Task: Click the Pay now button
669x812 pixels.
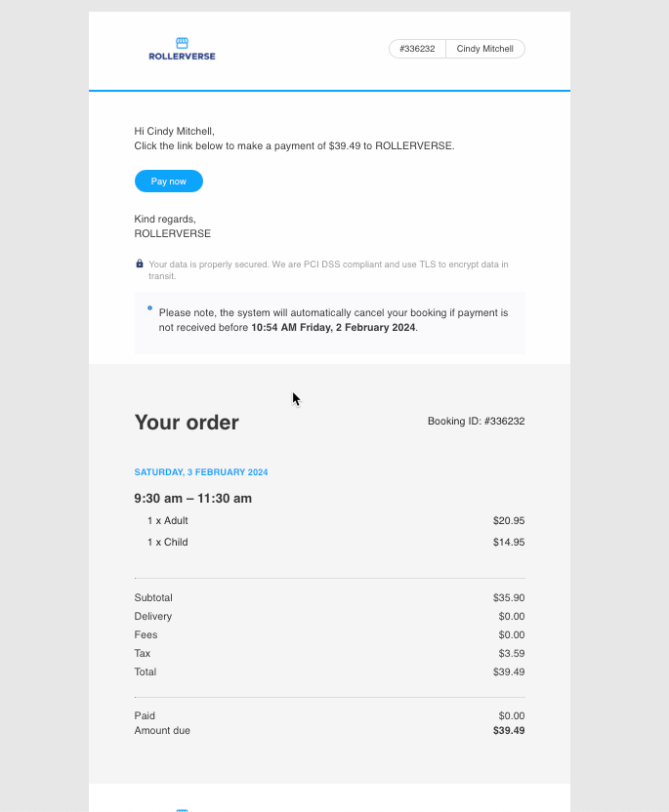Action: (168, 181)
